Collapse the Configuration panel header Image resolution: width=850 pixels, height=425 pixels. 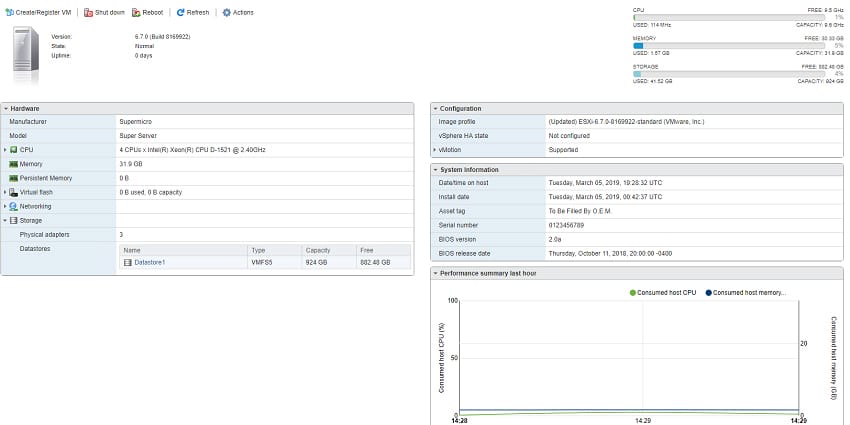coord(636,108)
